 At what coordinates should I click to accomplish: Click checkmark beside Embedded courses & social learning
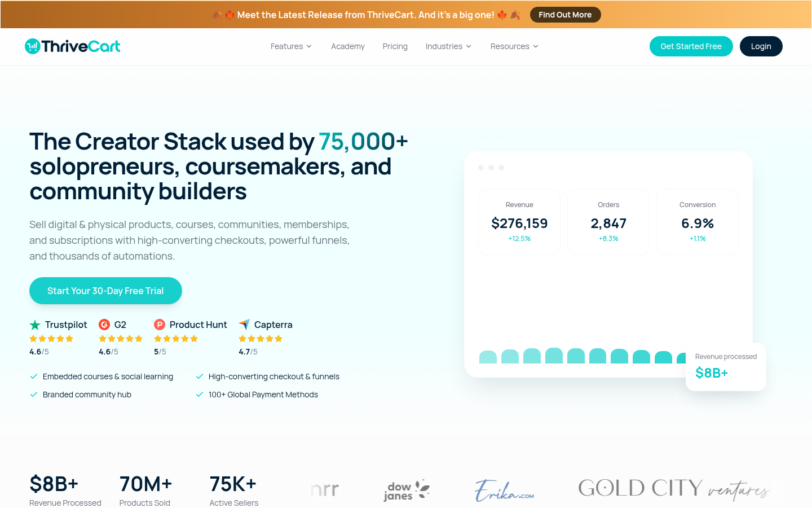pos(34,376)
